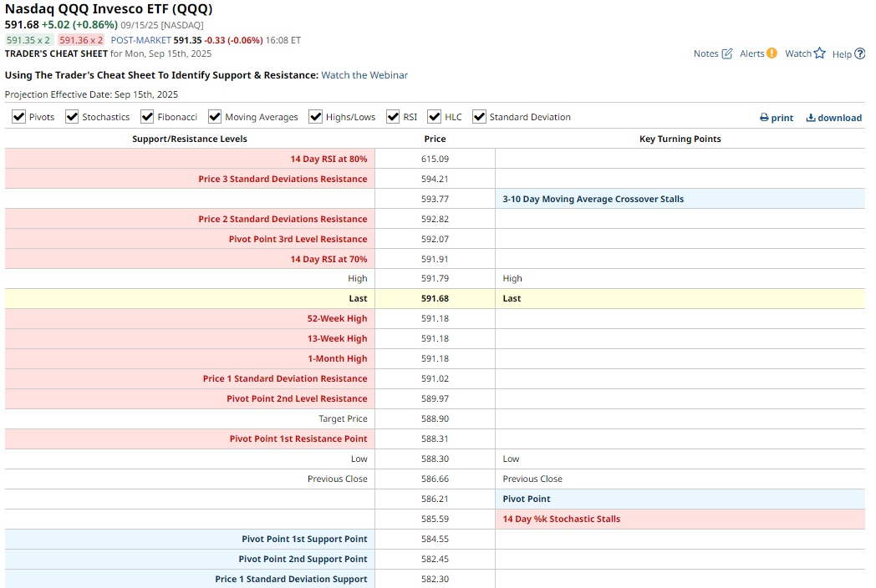Open the Notes link
The width and height of the screenshot is (876, 588).
pos(706,53)
